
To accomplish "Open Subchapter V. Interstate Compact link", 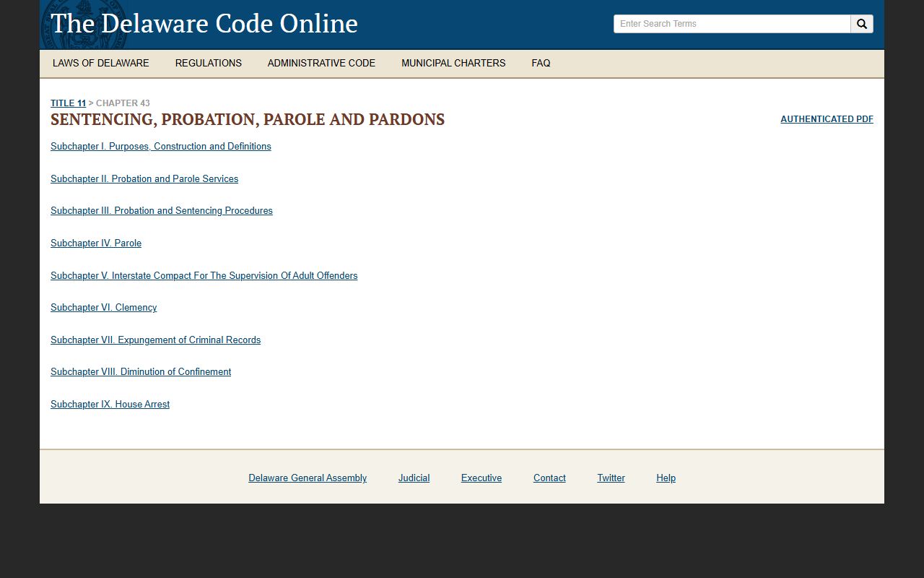I will click(204, 276).
